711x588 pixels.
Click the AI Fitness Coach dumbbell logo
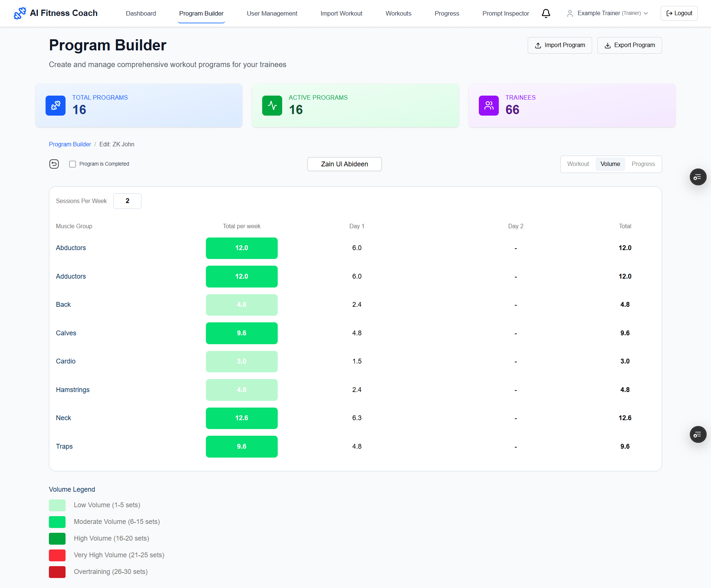coord(20,13)
